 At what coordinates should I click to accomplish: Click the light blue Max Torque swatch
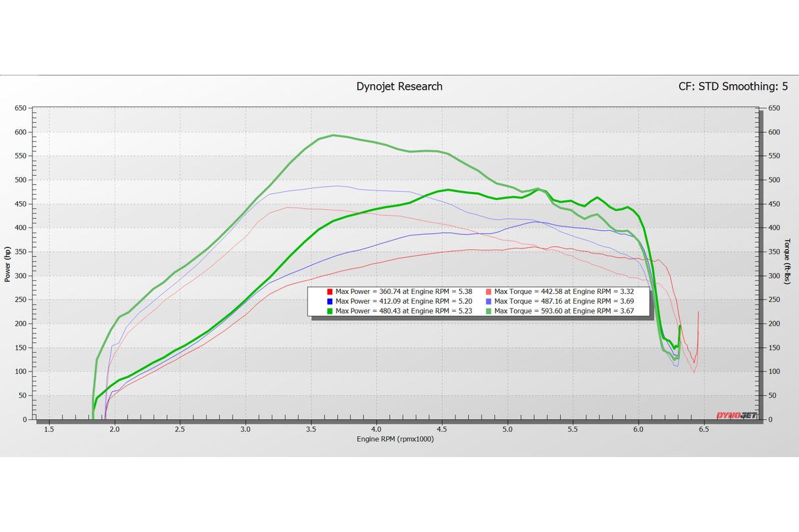pos(488,301)
